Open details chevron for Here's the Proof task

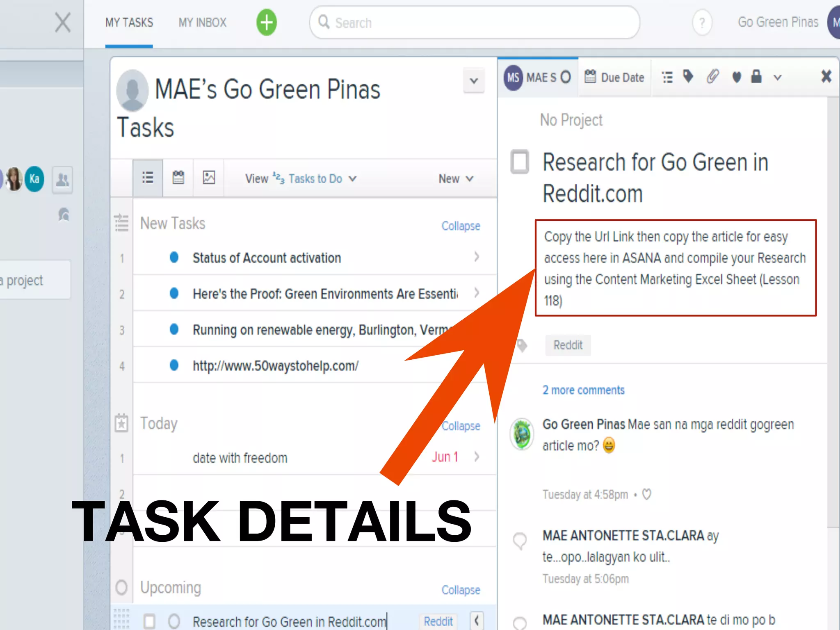(477, 293)
